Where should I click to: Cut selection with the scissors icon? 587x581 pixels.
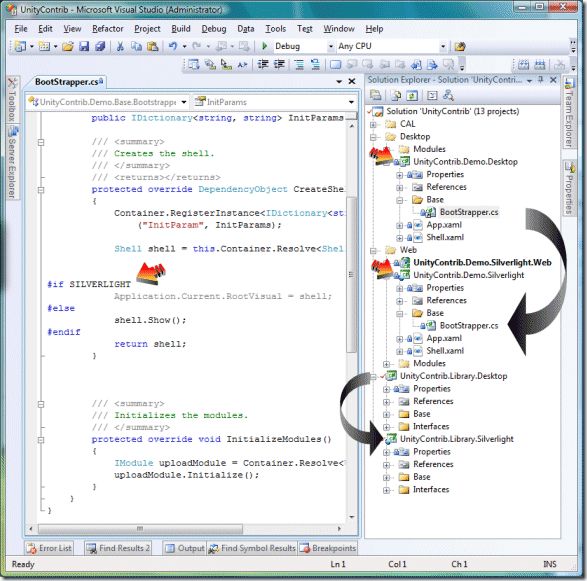120,46
